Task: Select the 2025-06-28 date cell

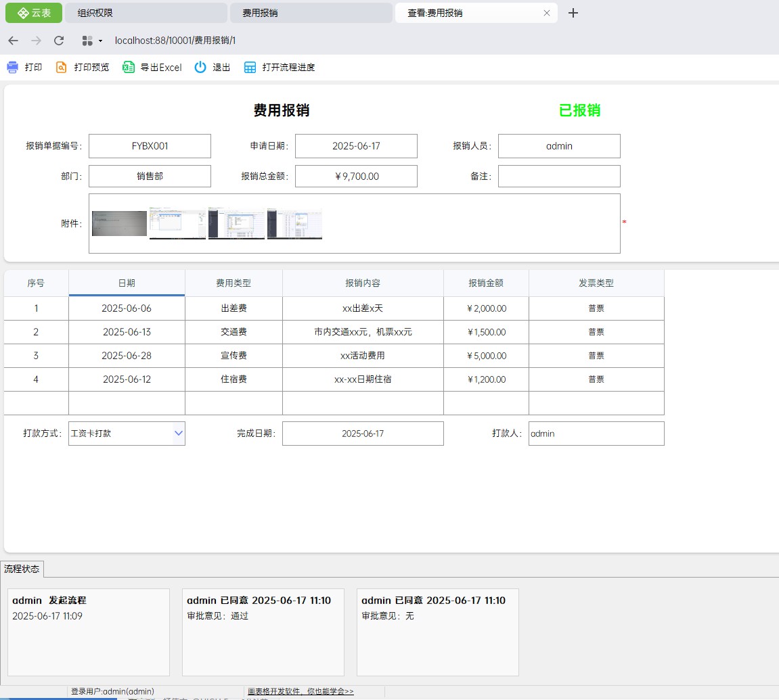Action: [x=127, y=356]
